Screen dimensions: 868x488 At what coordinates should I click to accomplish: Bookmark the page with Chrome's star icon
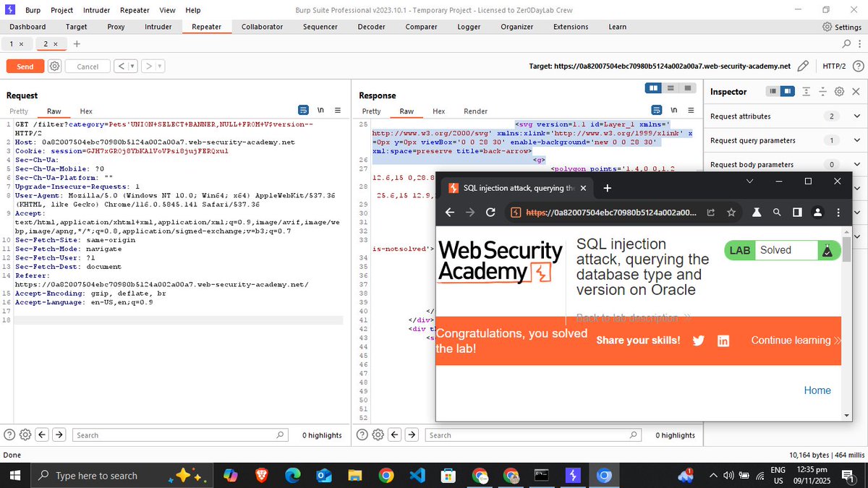tap(731, 213)
